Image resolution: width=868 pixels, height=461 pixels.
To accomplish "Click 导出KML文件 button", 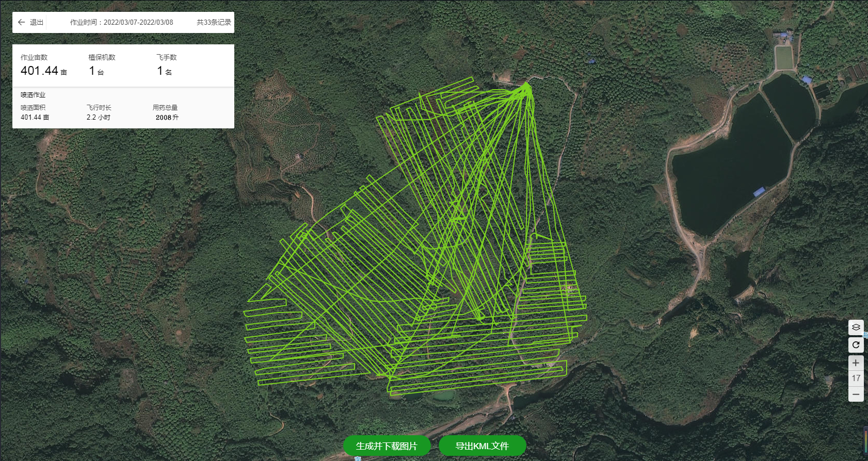I will (482, 446).
